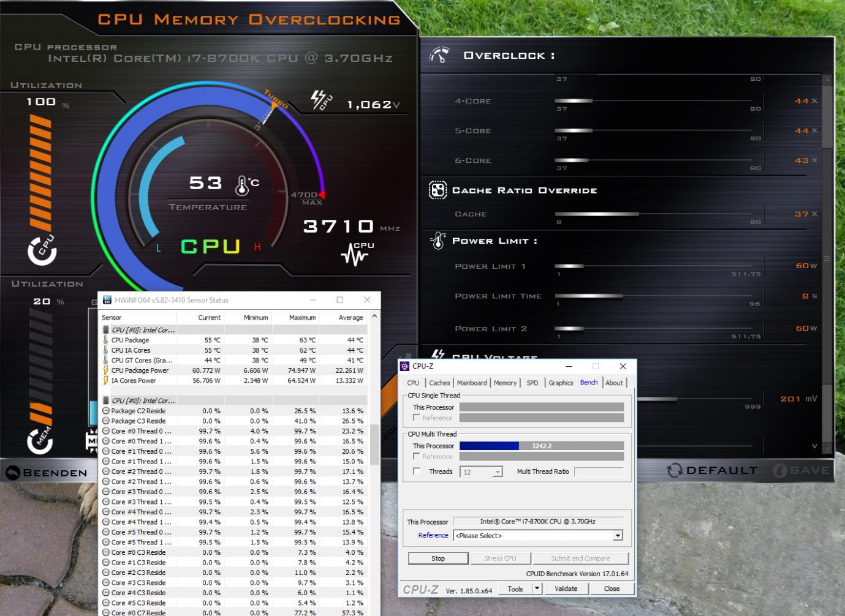
Task: Click the Beenden exit icon
Action: [x=13, y=473]
